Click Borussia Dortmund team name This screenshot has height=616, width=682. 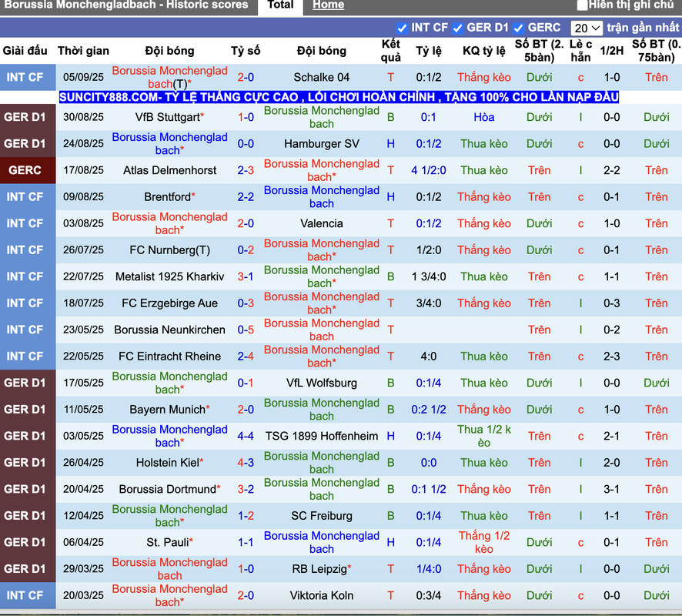(169, 489)
